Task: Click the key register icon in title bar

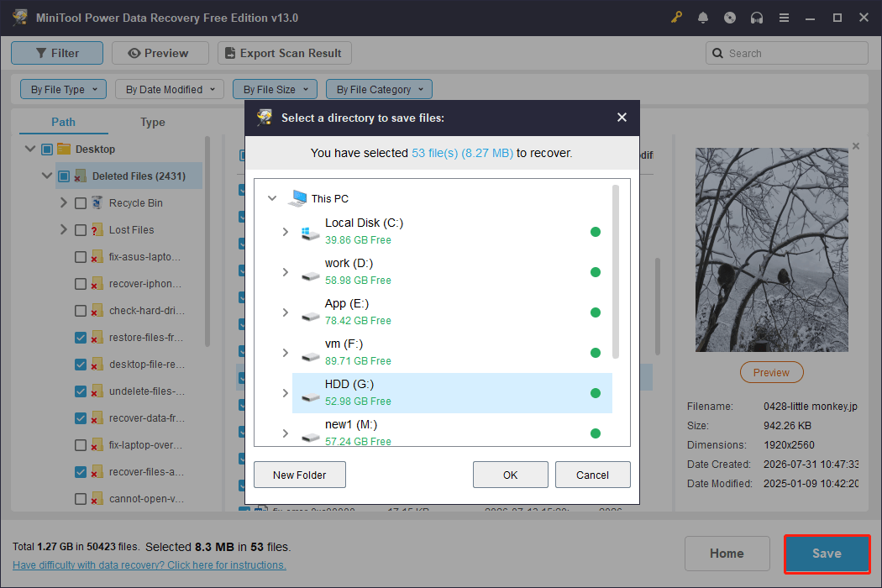Action: (676, 18)
